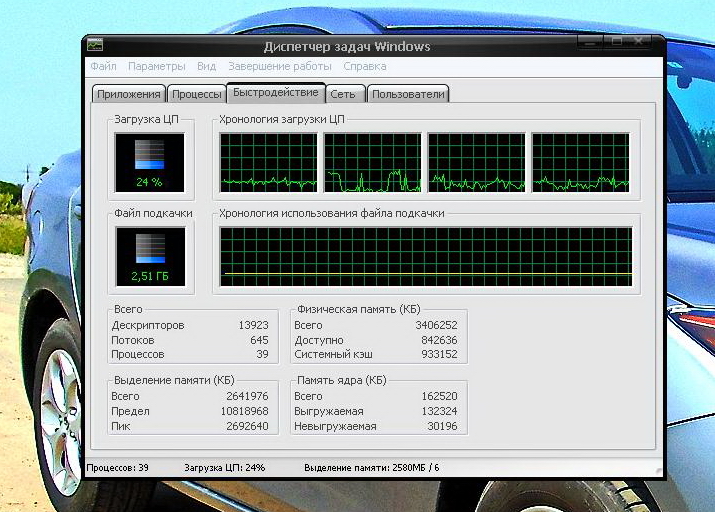Minimize the Task Manager window
The height and width of the screenshot is (512, 715).
(x=589, y=42)
